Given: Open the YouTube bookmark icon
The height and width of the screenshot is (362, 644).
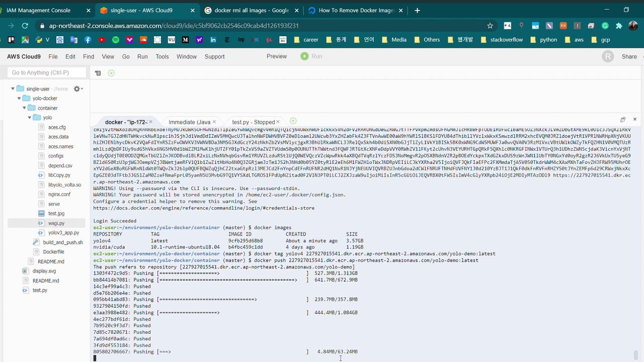Looking at the screenshot, I should (x=102, y=40).
